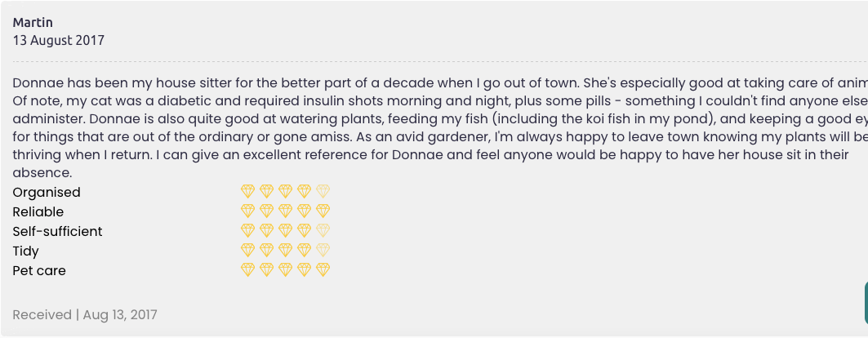
Task: Select the second diamond for Self-sufficient
Action: coord(267,231)
